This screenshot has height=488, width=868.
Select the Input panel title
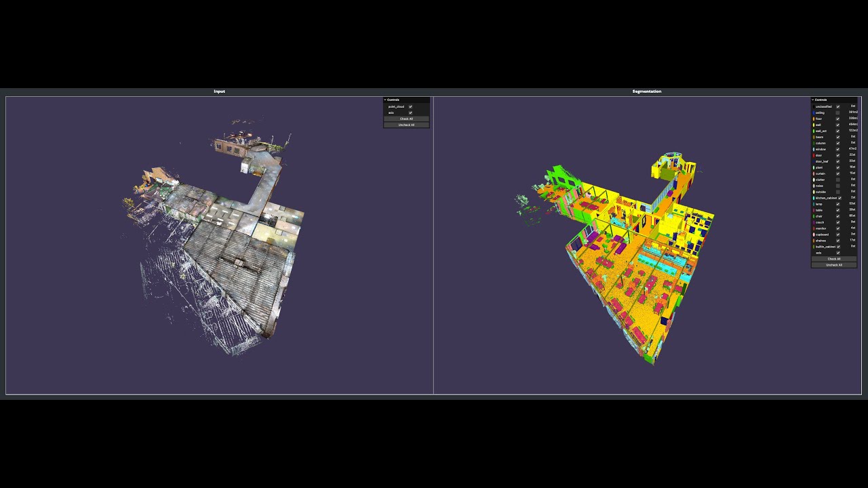[x=220, y=91]
